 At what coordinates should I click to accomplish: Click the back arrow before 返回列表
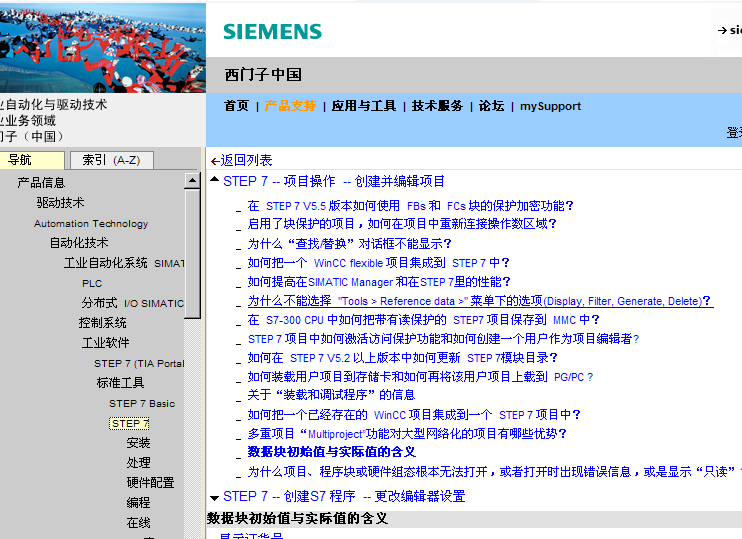(215, 161)
